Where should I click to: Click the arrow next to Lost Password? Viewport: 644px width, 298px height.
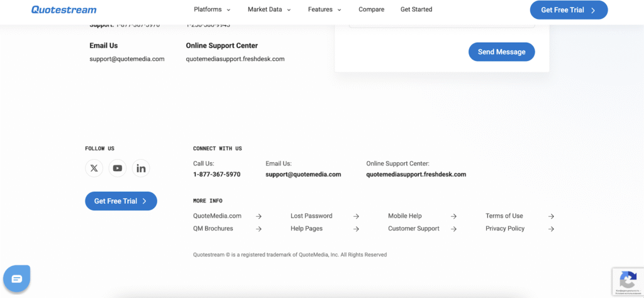coord(356,216)
